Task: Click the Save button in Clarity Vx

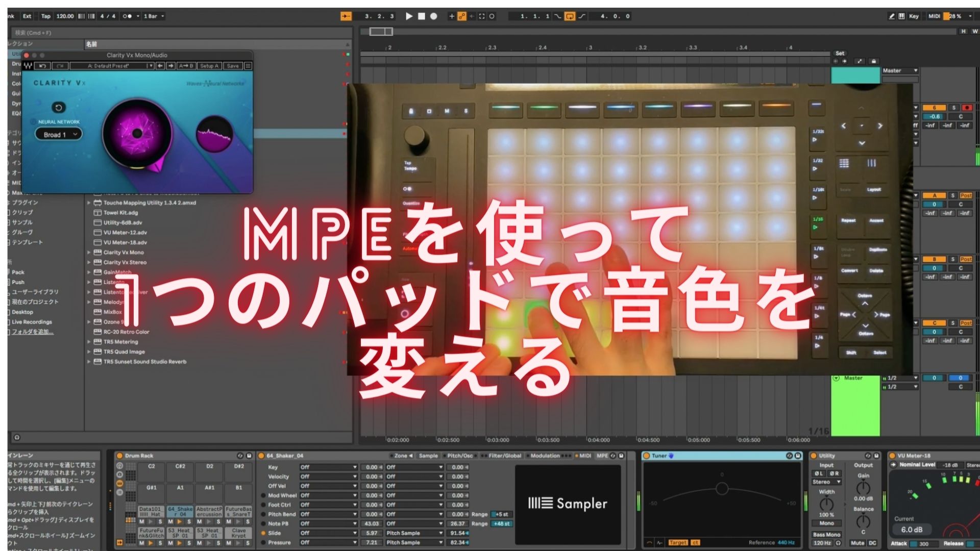Action: coord(233,66)
